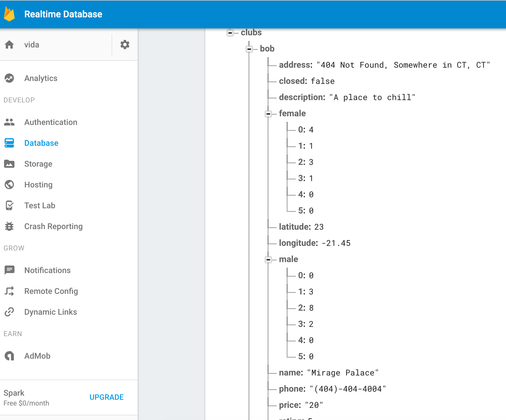506x420 pixels.
Task: Click male entry 1 value 3
Action: tap(311, 292)
